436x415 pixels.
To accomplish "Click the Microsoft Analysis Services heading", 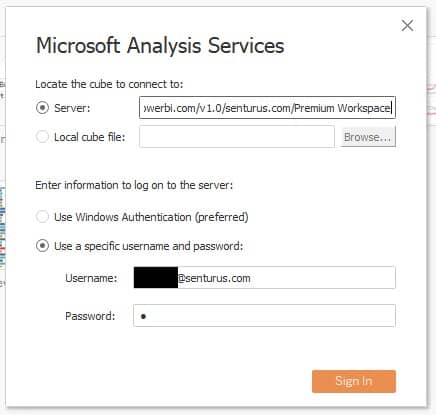I will pos(160,45).
